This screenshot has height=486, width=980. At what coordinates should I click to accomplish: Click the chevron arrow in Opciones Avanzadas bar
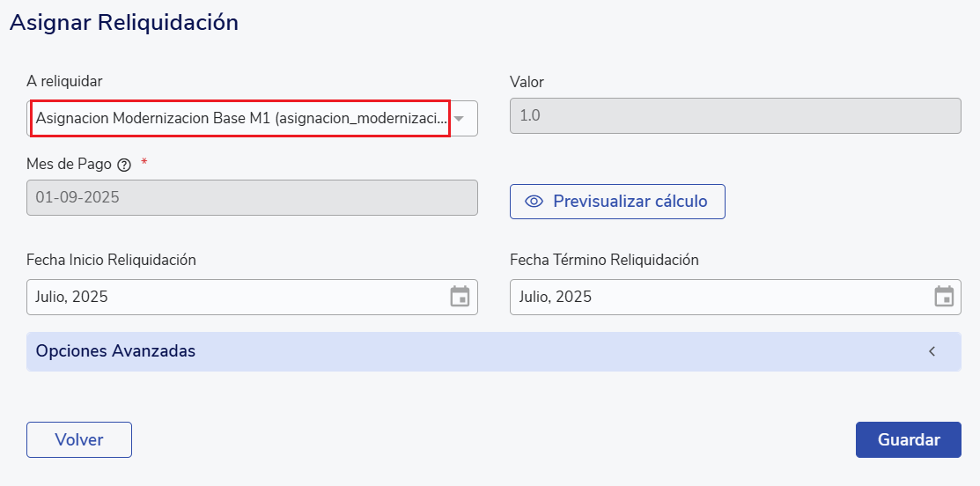(x=932, y=351)
